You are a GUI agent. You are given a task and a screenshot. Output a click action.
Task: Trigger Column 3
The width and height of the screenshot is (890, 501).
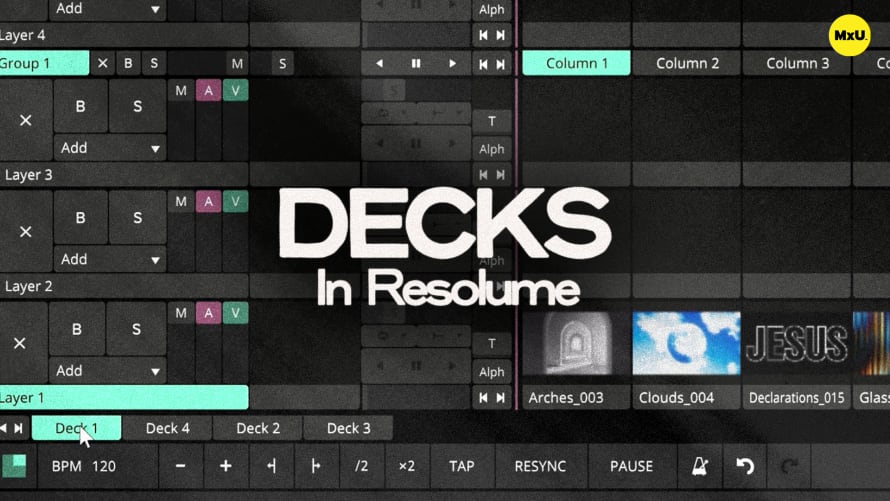(x=797, y=63)
